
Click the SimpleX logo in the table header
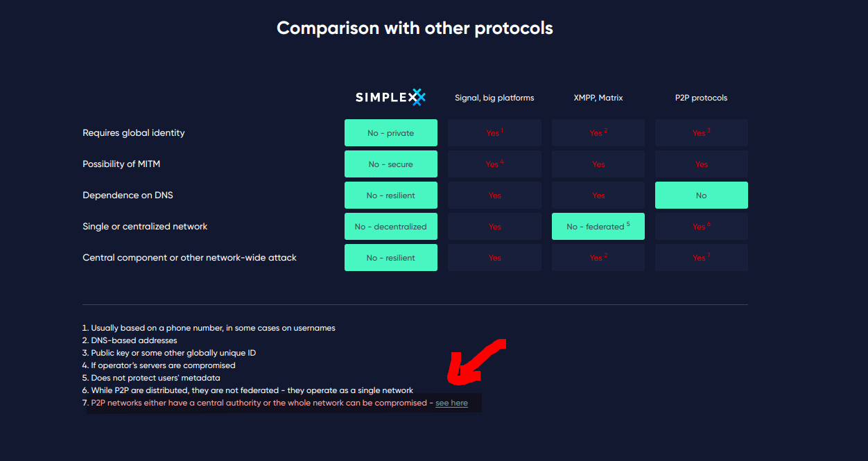[x=390, y=98]
